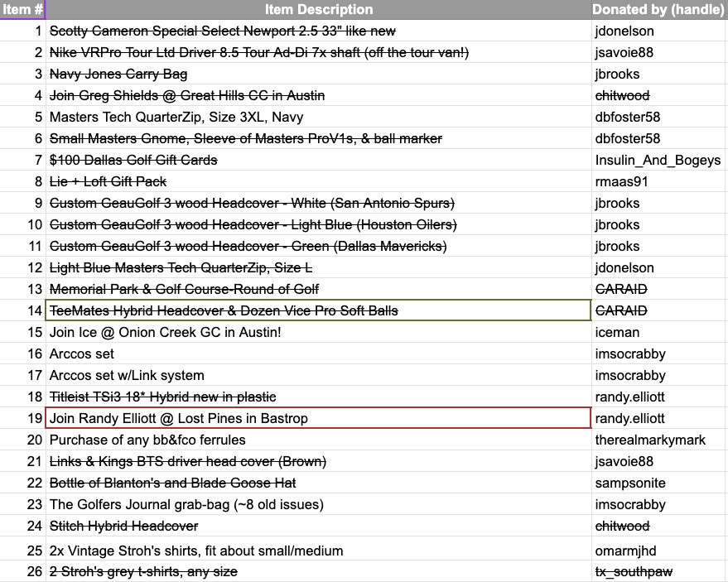Select donor dbfoster58 in item 5 row

click(x=660, y=117)
